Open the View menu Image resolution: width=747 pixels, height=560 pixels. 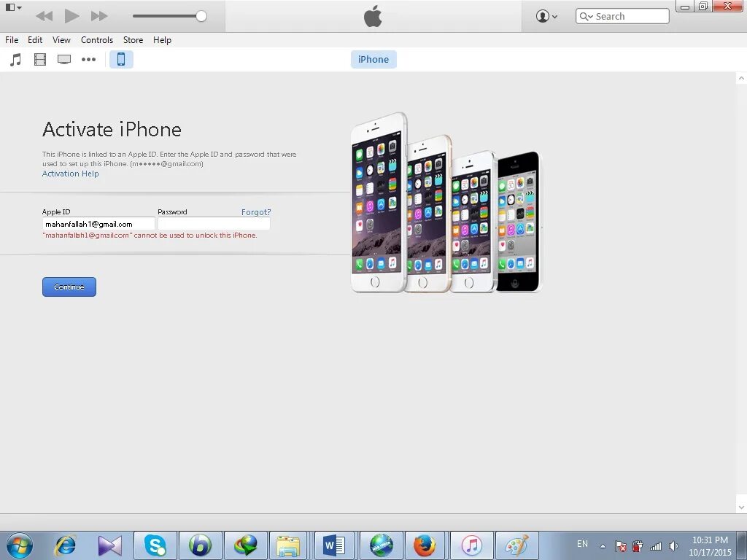click(61, 40)
